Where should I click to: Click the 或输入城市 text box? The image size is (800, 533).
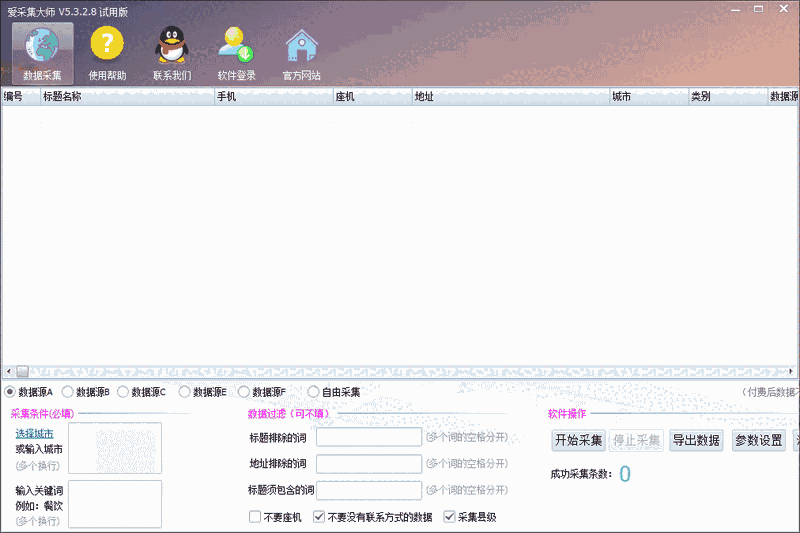point(115,448)
